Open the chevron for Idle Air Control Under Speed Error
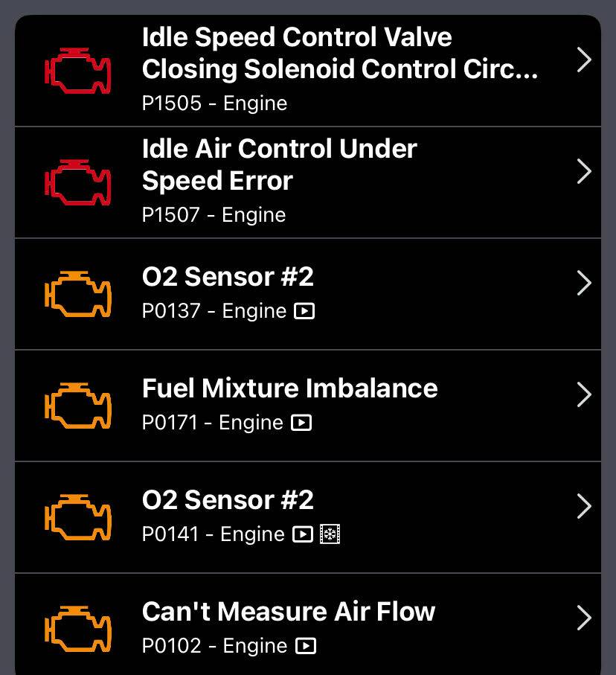The width and height of the screenshot is (616, 675). click(584, 171)
